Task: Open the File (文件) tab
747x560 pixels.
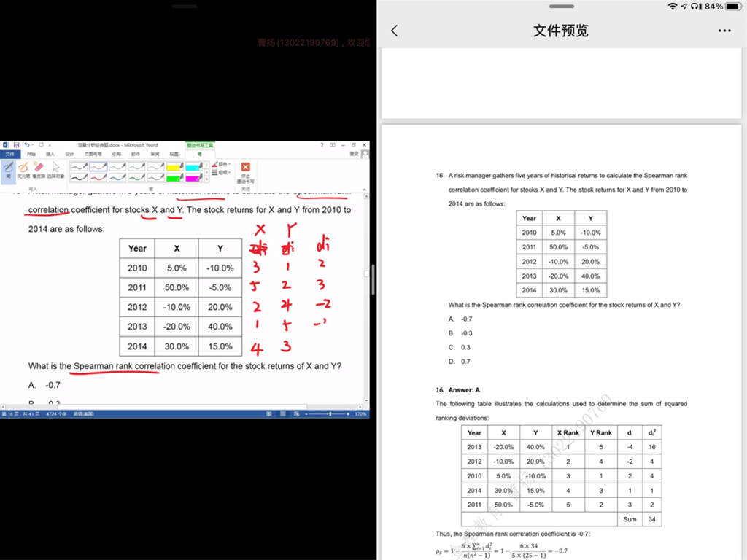Action: click(x=10, y=154)
